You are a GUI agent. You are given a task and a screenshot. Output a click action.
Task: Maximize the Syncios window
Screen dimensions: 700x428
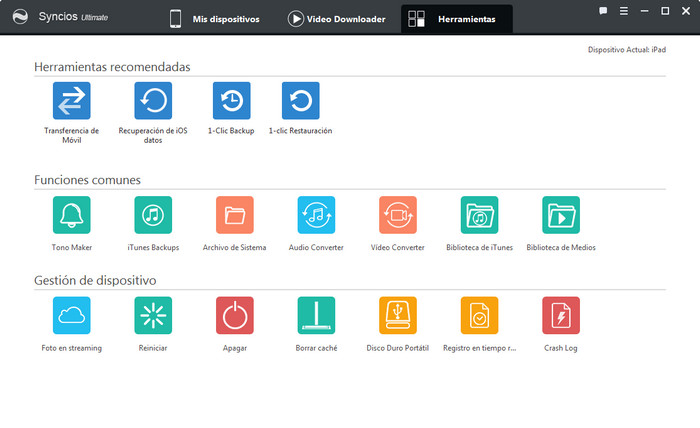[665, 11]
